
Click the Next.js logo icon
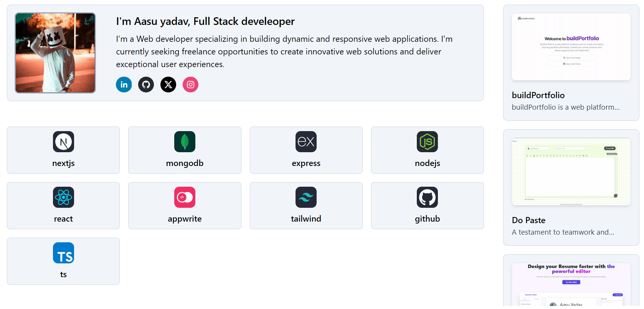tap(63, 142)
